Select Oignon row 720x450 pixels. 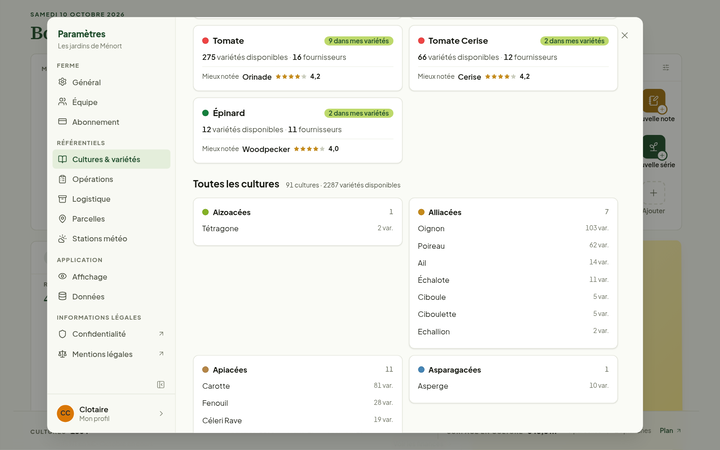[x=513, y=228]
